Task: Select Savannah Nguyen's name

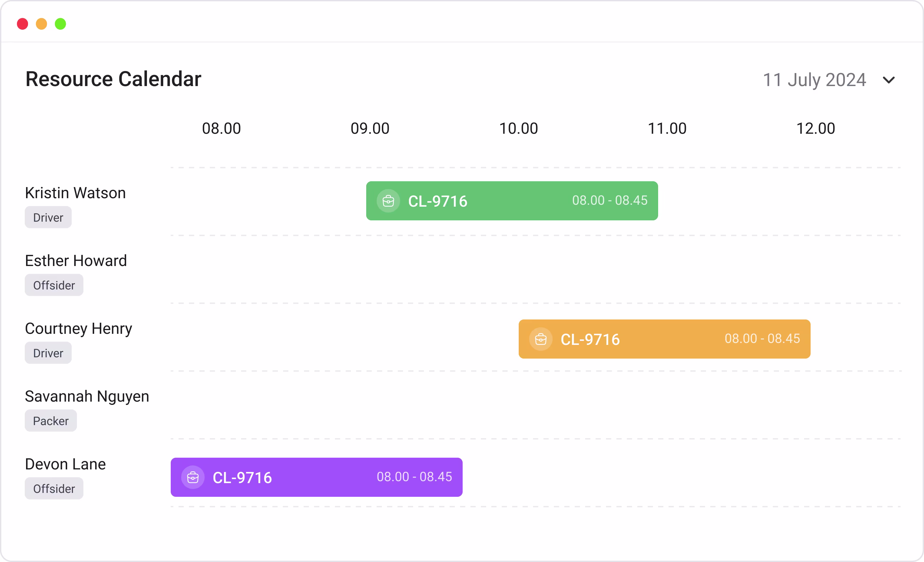Action: [x=87, y=396]
